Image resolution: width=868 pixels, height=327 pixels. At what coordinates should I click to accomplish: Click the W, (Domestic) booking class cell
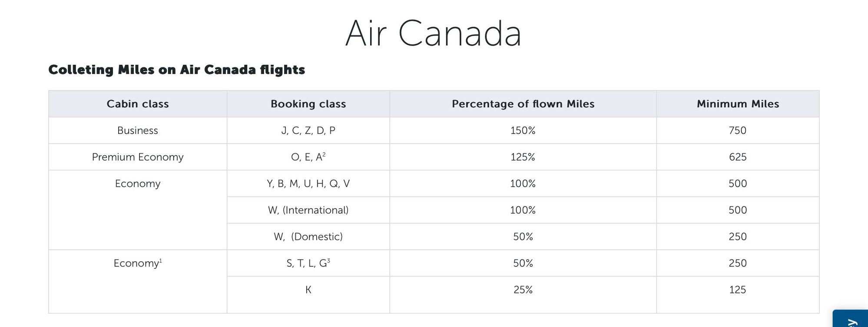click(308, 237)
